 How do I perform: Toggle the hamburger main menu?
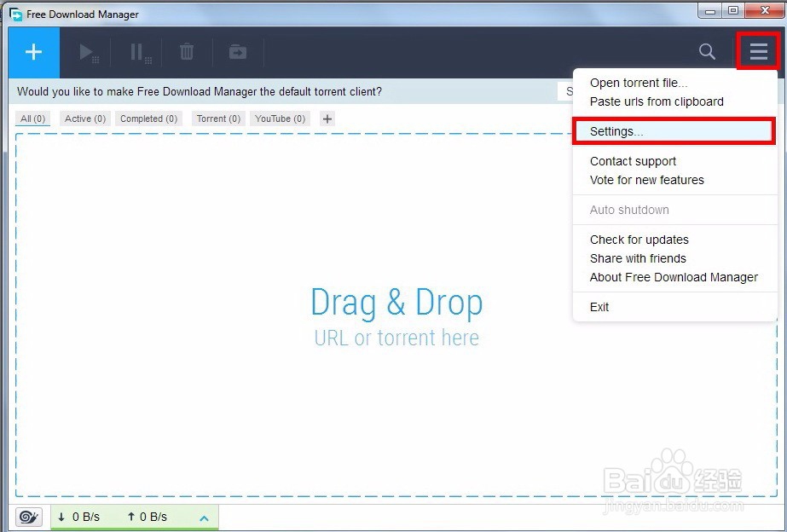(x=758, y=51)
